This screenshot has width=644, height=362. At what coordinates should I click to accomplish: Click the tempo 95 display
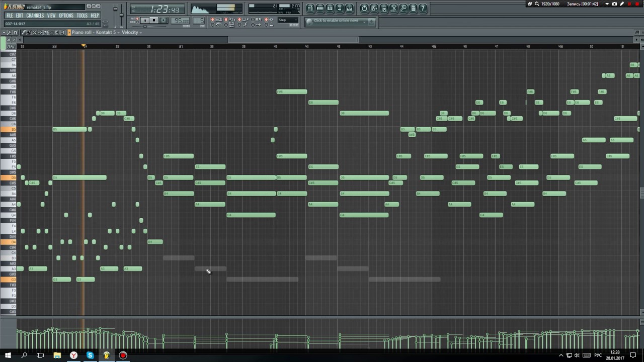point(180,21)
